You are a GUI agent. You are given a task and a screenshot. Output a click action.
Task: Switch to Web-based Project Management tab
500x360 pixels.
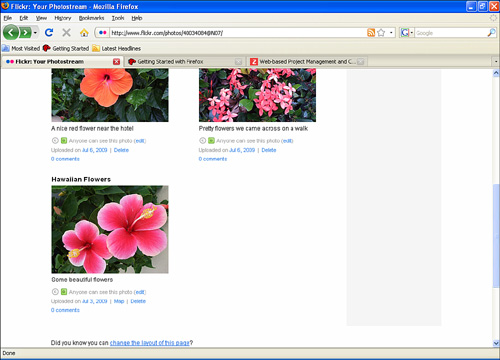coord(303,61)
